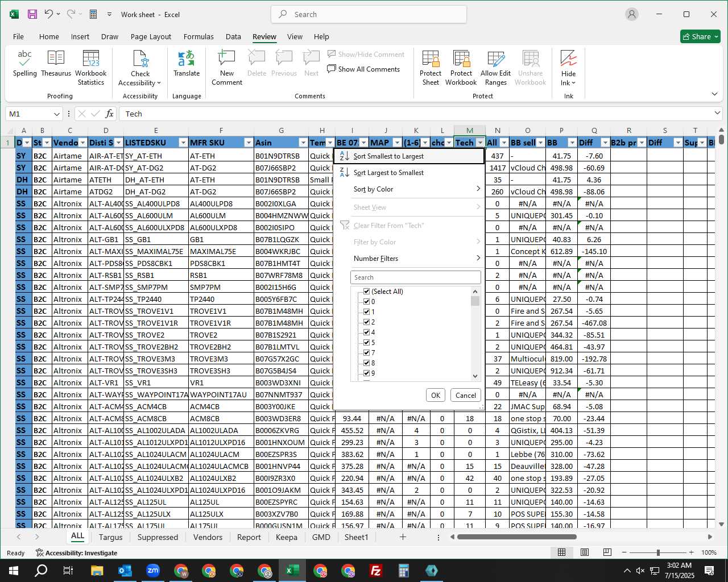
Task: Click the Save icon in title bar
Action: (32, 14)
